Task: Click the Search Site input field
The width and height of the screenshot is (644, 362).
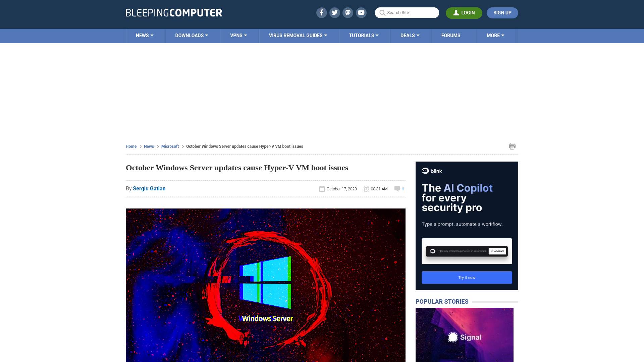Action: 407,12
